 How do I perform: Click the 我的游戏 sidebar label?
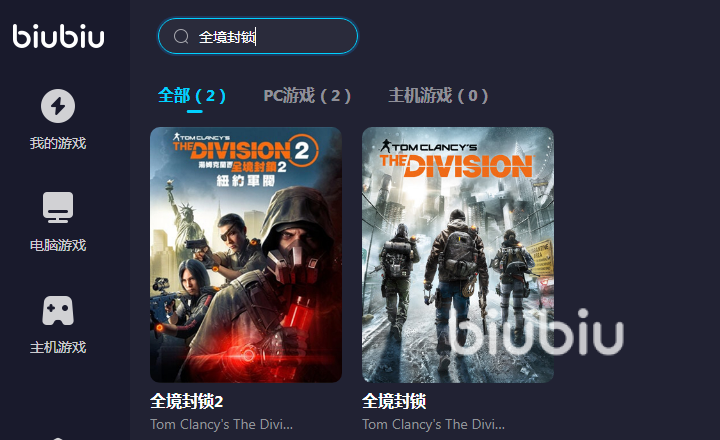(58, 143)
